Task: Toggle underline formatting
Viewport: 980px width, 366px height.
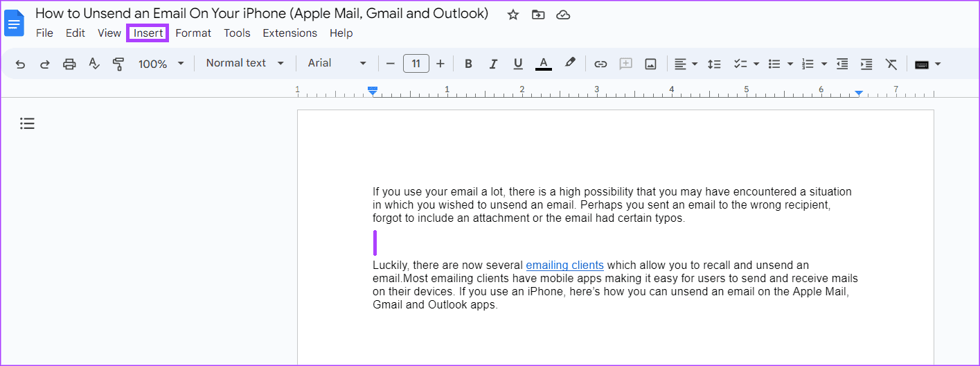Action: click(x=518, y=64)
